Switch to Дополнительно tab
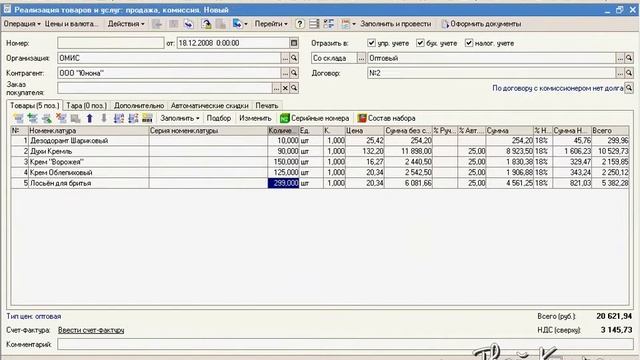 (139, 105)
